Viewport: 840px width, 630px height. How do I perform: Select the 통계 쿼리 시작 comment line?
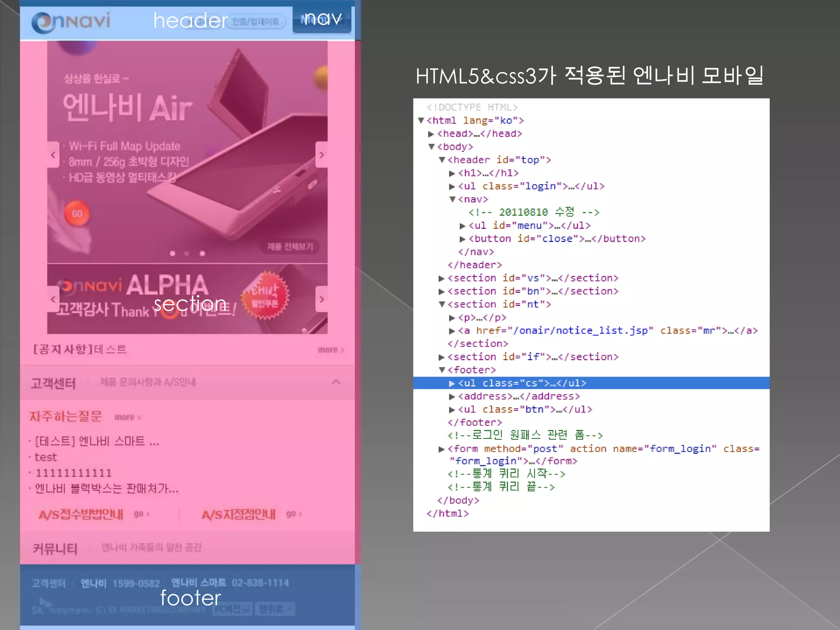pyautogui.click(x=507, y=474)
